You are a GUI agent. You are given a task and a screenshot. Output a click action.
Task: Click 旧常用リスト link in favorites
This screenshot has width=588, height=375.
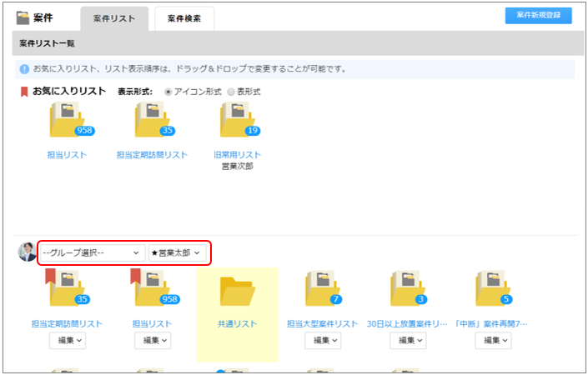(x=238, y=155)
